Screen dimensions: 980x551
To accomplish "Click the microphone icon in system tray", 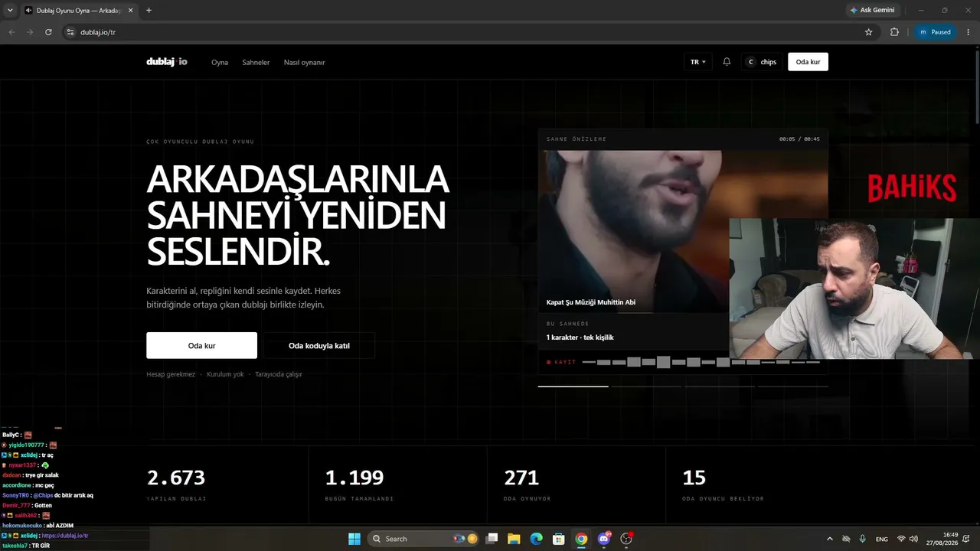I will coord(863,539).
